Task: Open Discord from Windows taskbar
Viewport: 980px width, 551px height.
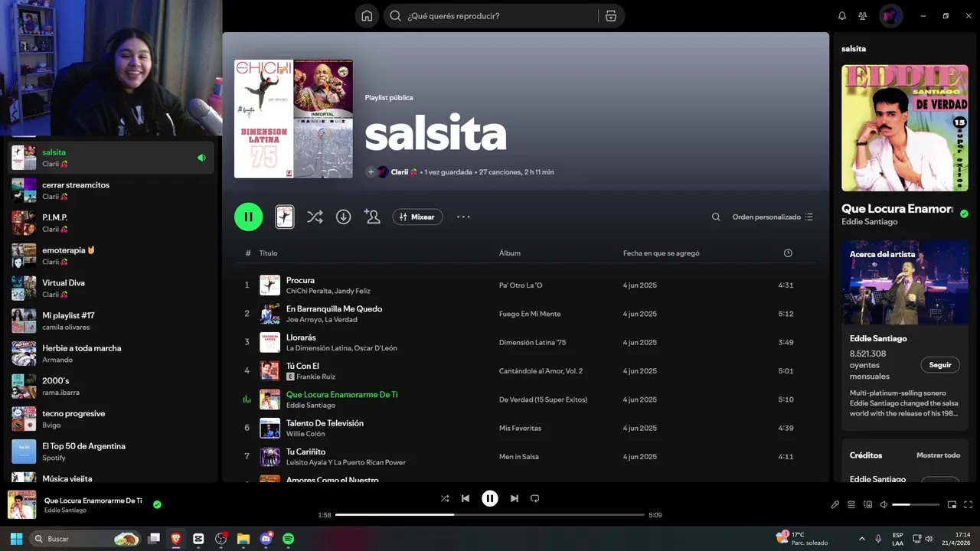Action: pos(266,539)
